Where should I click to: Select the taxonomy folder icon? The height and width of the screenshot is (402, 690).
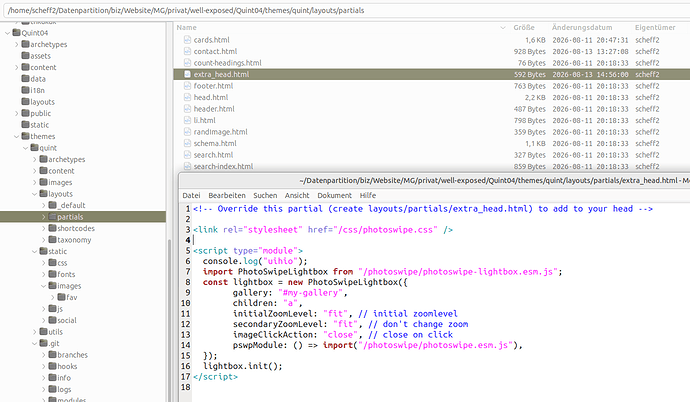(x=52, y=240)
